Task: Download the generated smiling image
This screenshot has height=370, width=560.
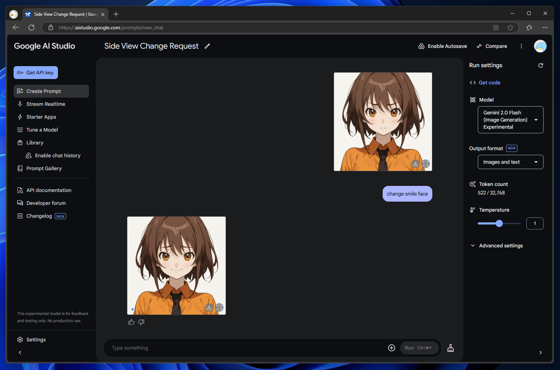Action: 209,307
